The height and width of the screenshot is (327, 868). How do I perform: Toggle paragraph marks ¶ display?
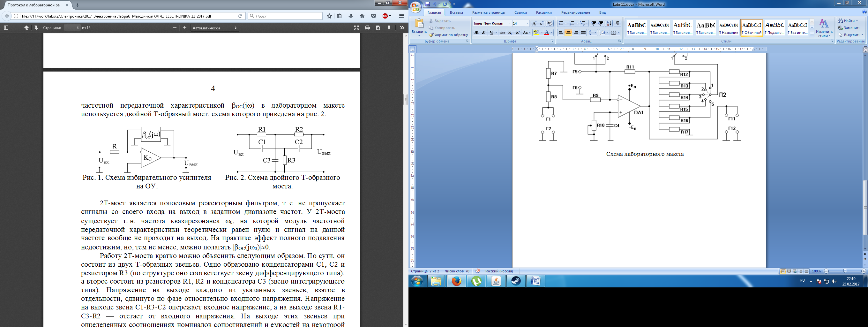tap(617, 23)
